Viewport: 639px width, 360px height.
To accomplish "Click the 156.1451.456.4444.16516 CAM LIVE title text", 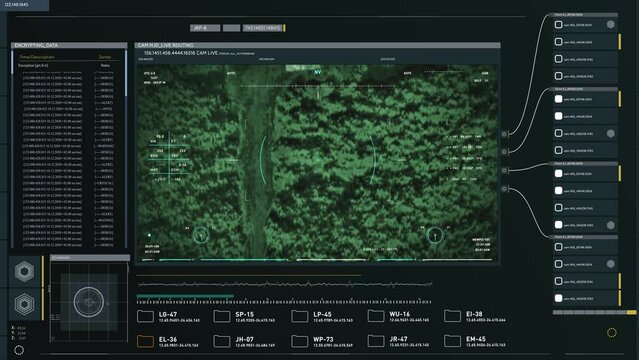I will 181,53.
